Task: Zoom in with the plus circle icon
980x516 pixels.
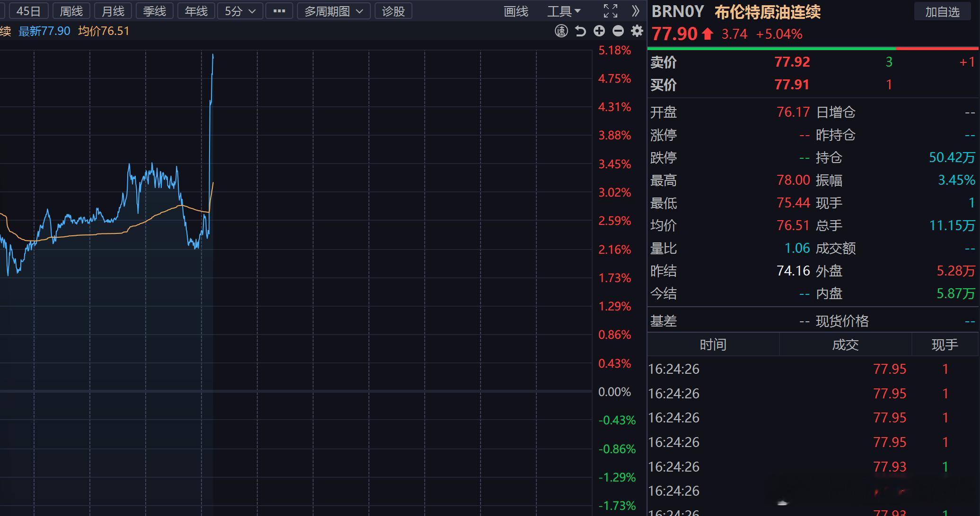Action: 599,31
